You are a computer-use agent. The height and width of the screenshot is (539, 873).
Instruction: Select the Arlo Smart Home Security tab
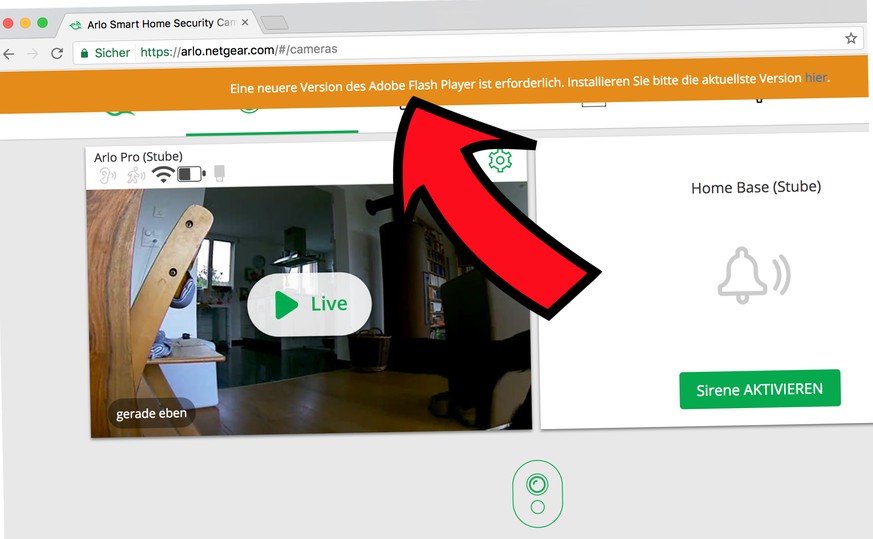155,22
